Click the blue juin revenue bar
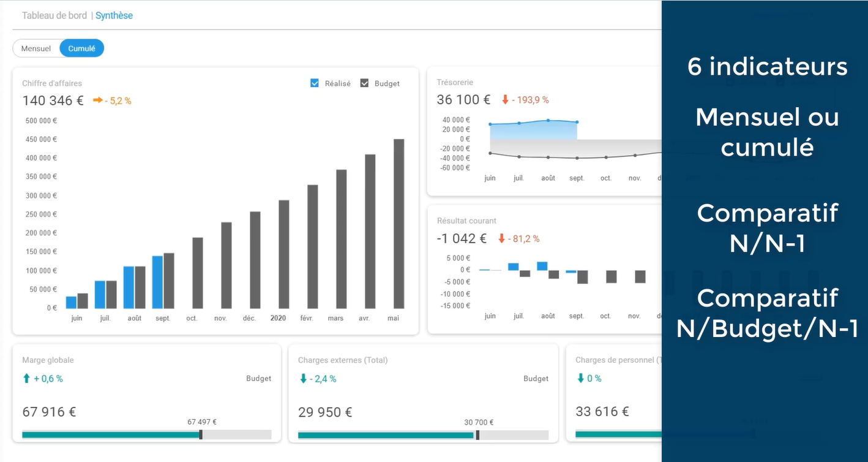868x462 pixels. point(71,302)
